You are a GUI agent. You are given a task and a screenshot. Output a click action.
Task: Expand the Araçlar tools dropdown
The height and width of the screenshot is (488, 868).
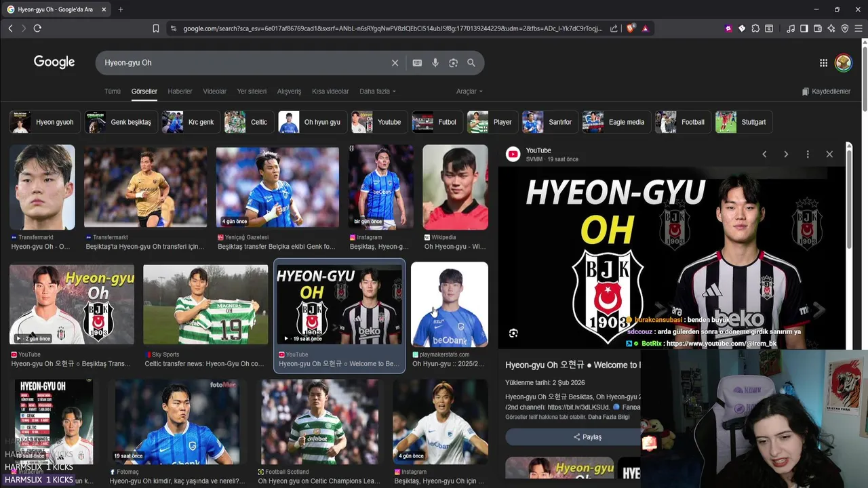click(469, 91)
